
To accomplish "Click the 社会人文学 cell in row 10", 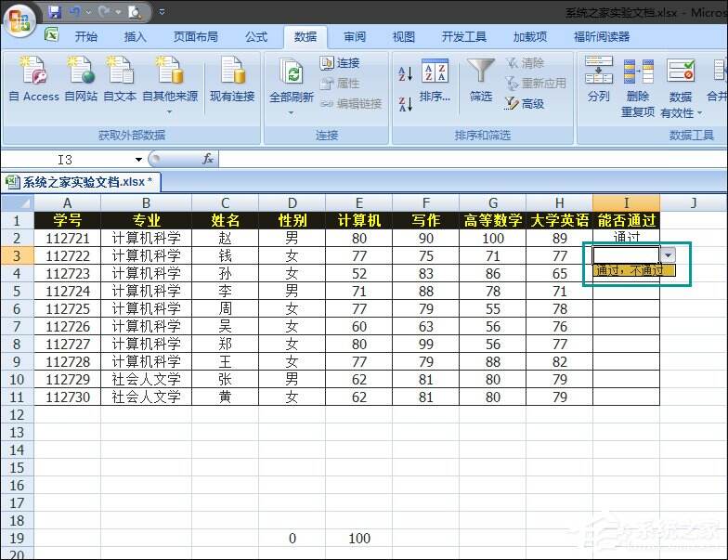I will [x=146, y=379].
